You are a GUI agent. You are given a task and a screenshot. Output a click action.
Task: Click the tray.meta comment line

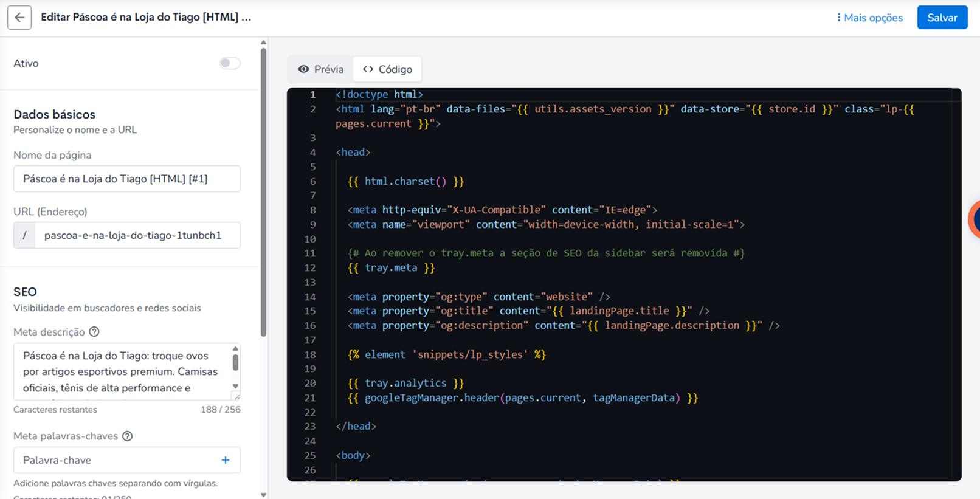coord(546,253)
